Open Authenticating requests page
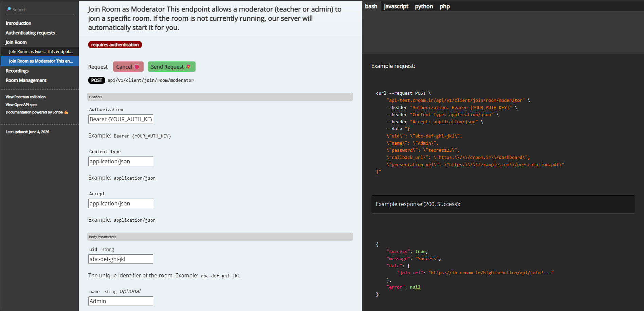 click(30, 33)
